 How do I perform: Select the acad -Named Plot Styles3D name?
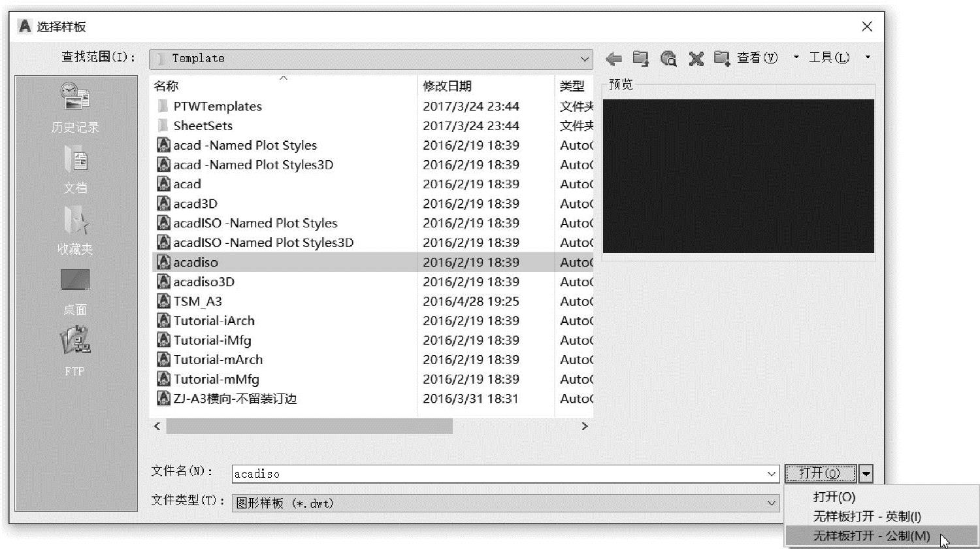tap(253, 165)
